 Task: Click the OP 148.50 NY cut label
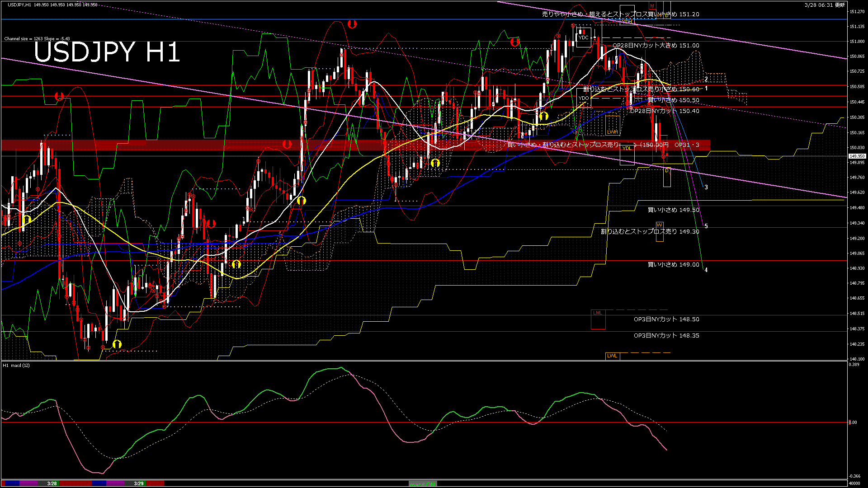[666, 319]
